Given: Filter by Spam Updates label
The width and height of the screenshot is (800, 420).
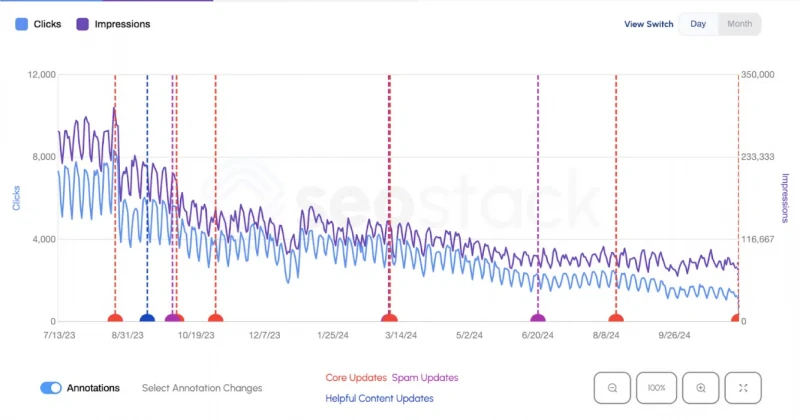Looking at the screenshot, I should pos(425,378).
